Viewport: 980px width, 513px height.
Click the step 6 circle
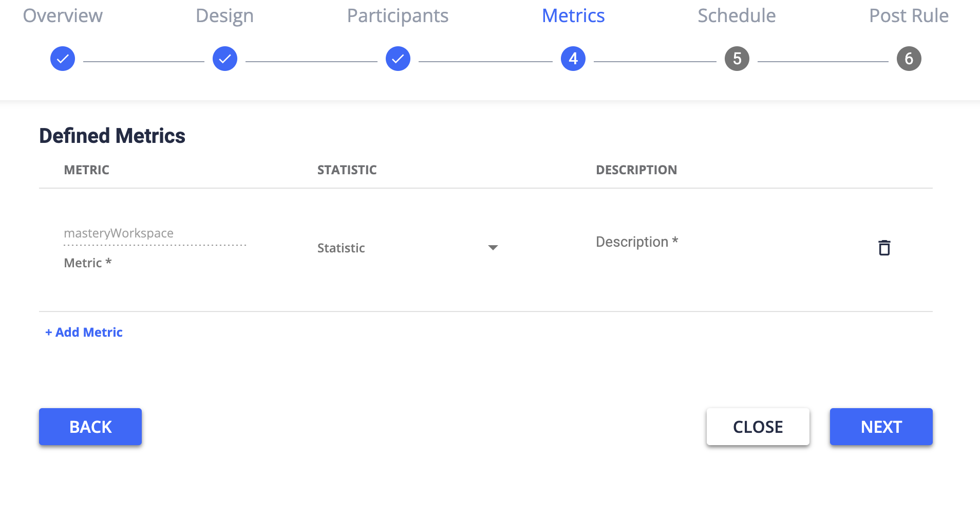[909, 58]
